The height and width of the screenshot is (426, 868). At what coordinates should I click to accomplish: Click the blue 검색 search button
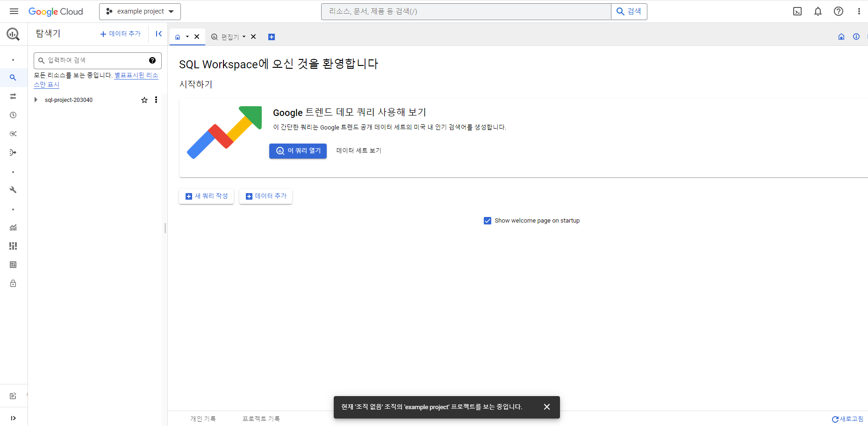[629, 11]
